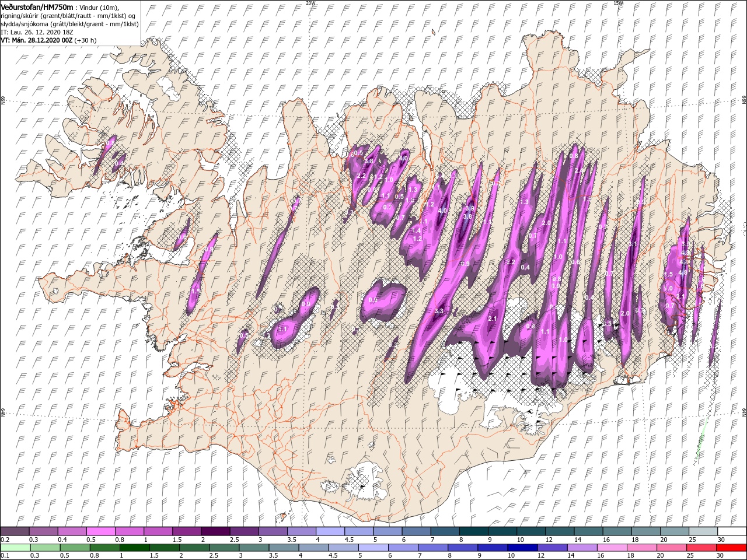Select the pale gray swatch at 25 in upper legend
Image resolution: width=747 pixels, height=560 pixels.
coord(702,531)
